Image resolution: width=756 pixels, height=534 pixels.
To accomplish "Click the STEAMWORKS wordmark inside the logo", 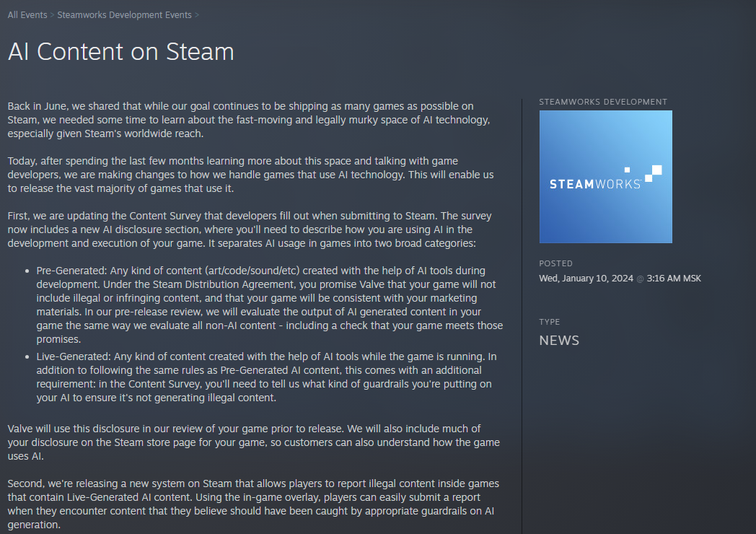I will click(595, 184).
